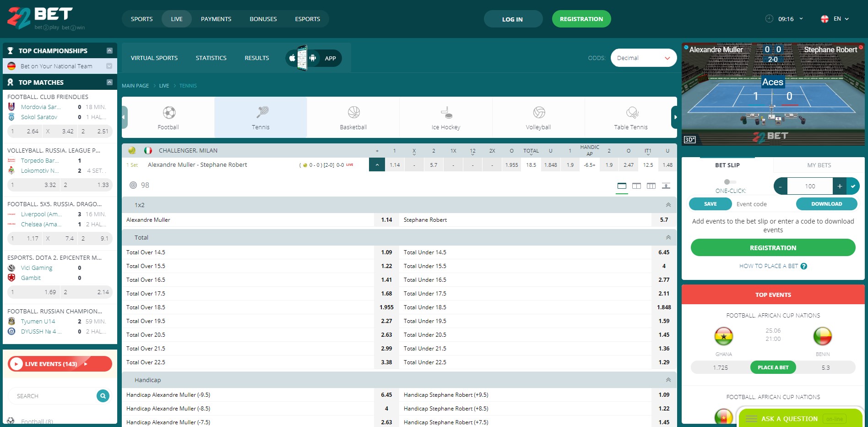Screen dimensions: 868x427
Task: Open the Esports menu
Action: (308, 19)
